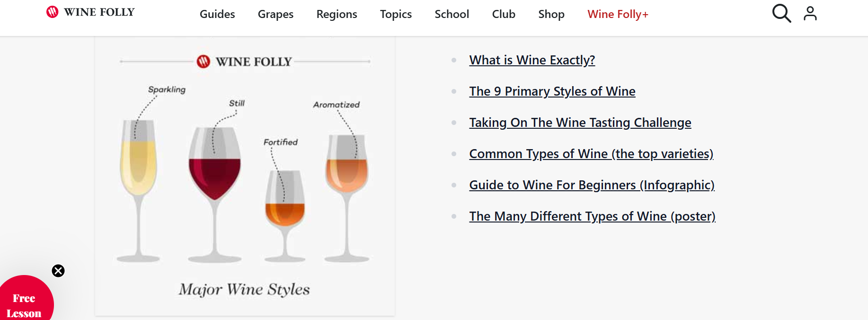Open the Wine Folly+ page
The width and height of the screenshot is (868, 320).
click(x=618, y=14)
